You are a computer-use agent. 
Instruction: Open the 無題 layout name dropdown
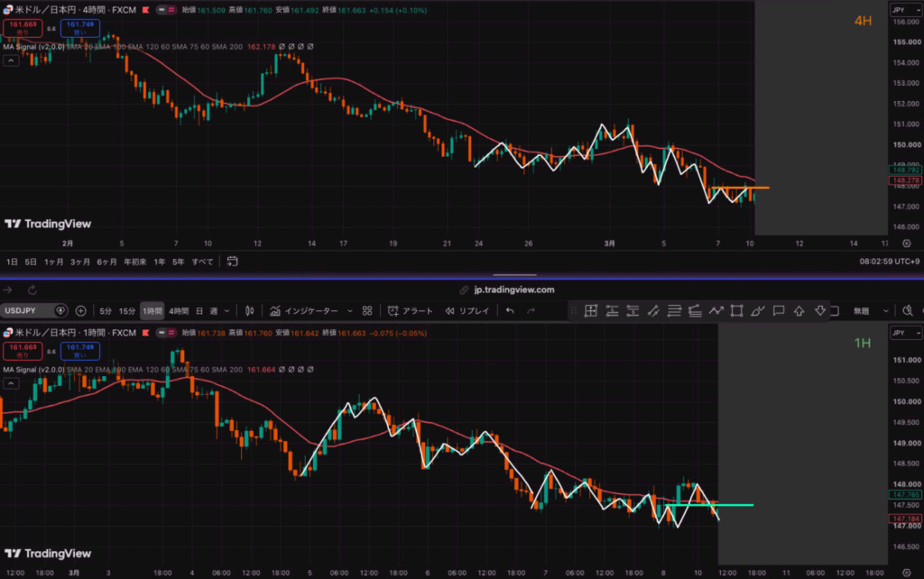(871, 311)
